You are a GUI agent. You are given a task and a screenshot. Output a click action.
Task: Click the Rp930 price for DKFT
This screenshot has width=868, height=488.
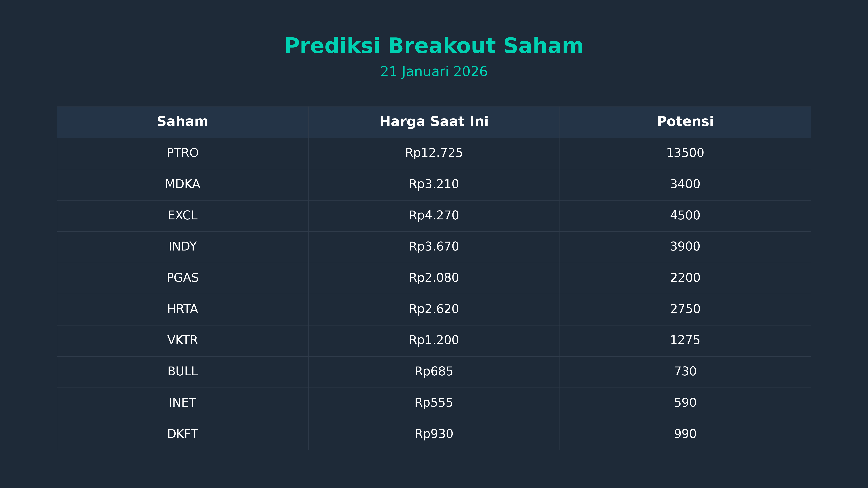434,434
